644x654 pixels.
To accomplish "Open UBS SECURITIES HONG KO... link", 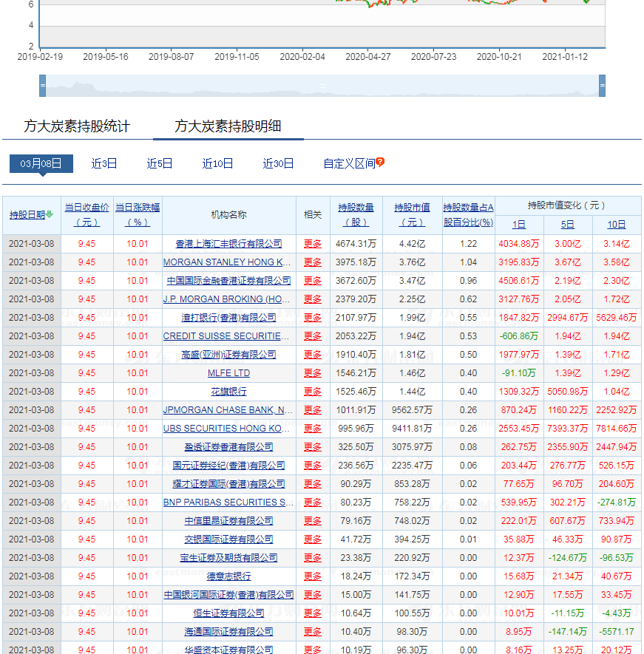I will click(x=226, y=429).
